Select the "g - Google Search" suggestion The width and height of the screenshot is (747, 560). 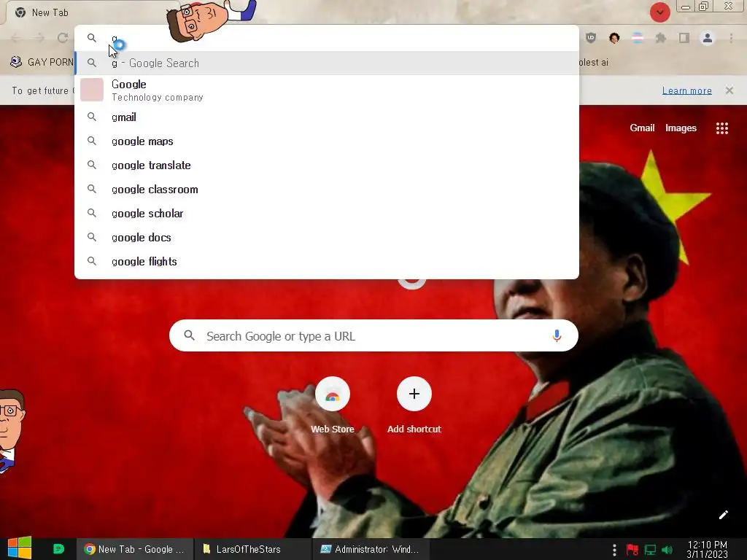pyautogui.click(x=327, y=63)
